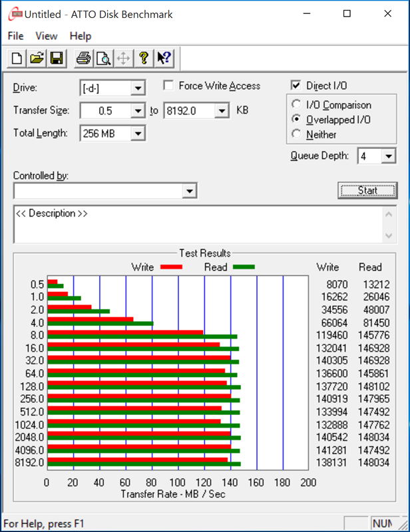Click the read value 147965
410x532 pixels.
373,398
